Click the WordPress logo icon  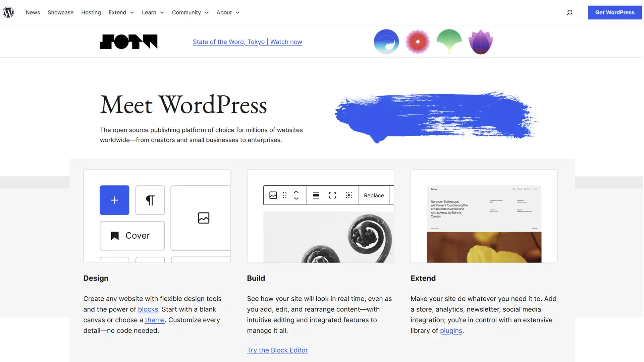pos(8,12)
